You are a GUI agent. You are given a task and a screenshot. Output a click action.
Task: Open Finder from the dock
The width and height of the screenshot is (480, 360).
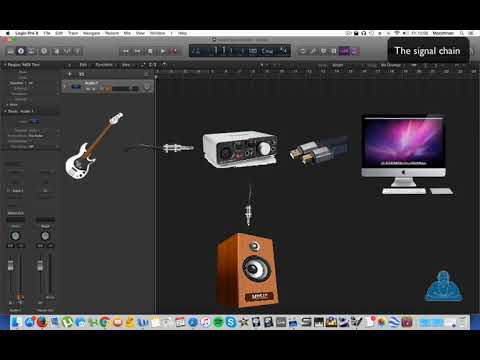click(16, 322)
